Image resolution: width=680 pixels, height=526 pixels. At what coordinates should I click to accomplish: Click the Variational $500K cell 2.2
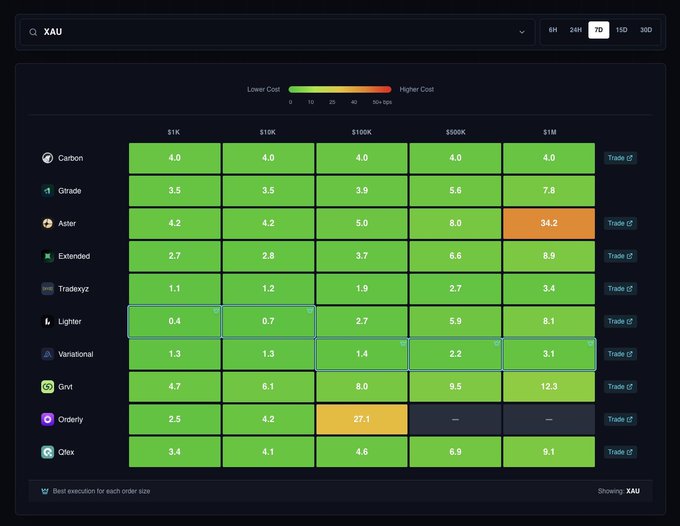455,354
